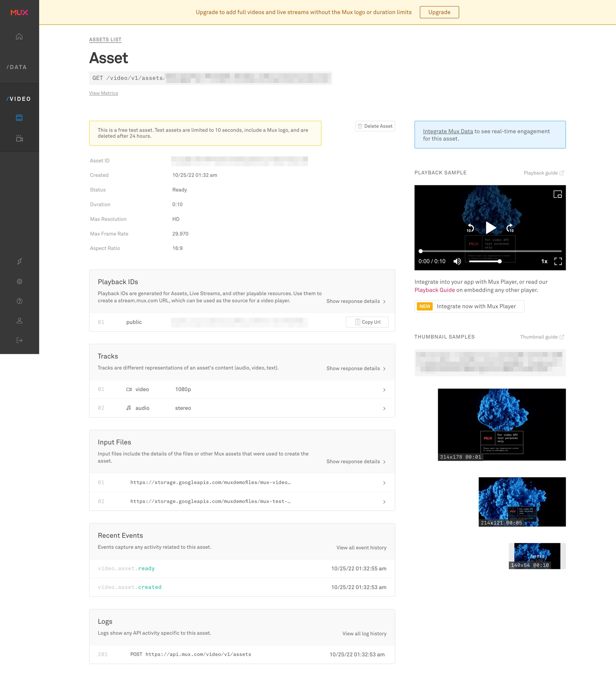Screen dimensions: 616x684
Task: Open the user account icon
Action: click(20, 321)
